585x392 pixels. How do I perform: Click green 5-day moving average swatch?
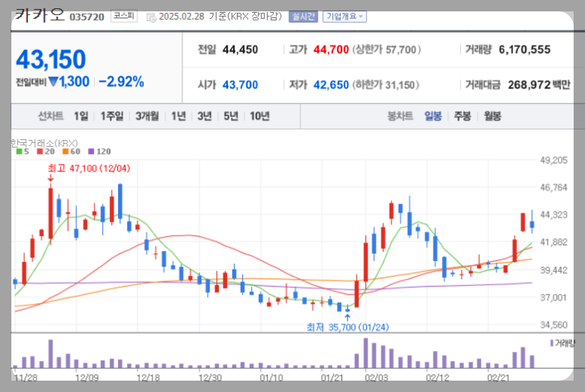19,151
